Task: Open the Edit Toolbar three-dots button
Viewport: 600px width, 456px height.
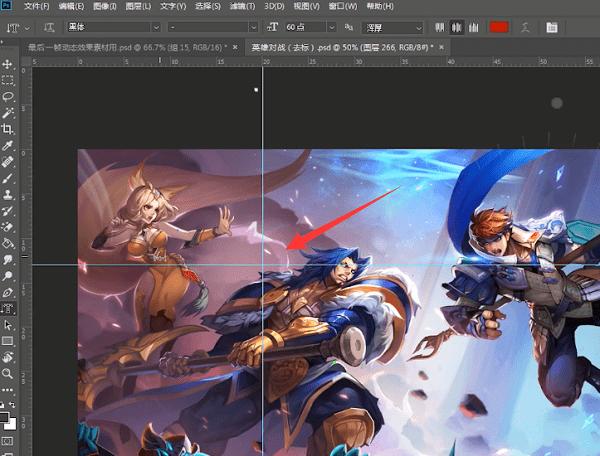Action: pyautogui.click(x=7, y=390)
